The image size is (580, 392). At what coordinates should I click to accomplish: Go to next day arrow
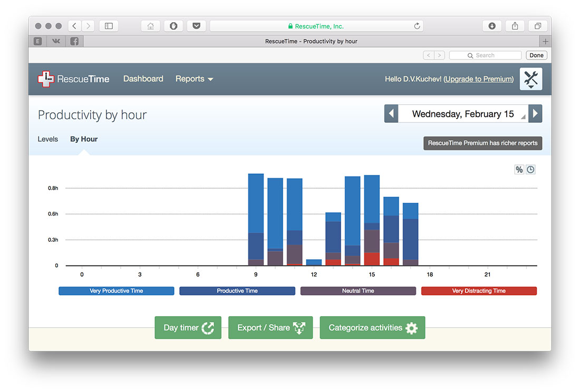tap(535, 114)
